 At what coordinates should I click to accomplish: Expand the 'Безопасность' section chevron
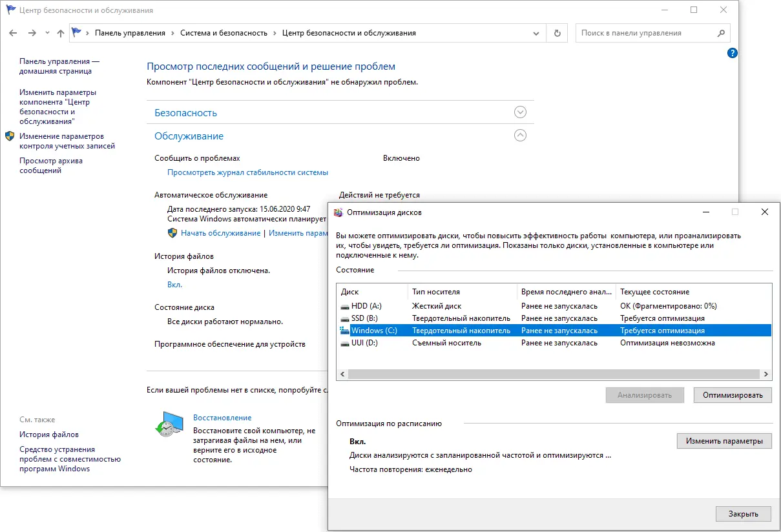click(x=520, y=112)
